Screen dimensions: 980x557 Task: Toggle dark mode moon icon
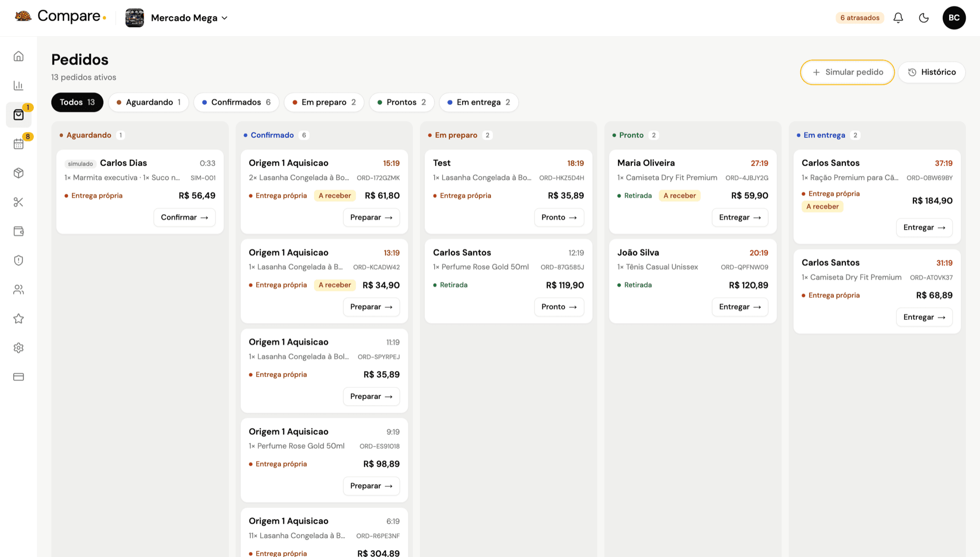coord(924,18)
